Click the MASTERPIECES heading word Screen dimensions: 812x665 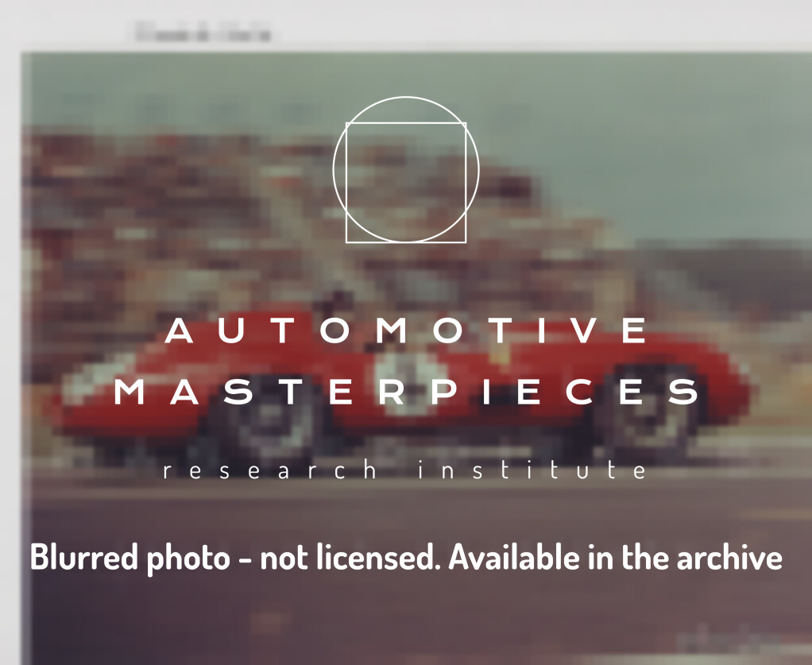[406, 392]
